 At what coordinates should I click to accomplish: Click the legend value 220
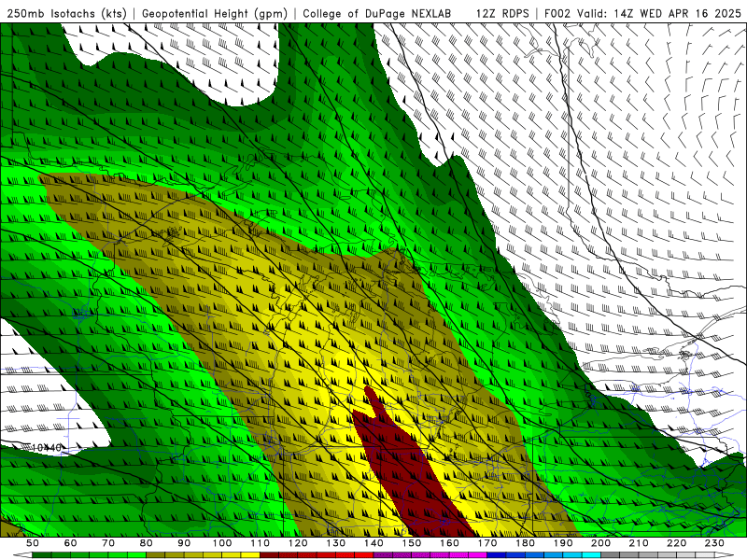tap(676, 543)
